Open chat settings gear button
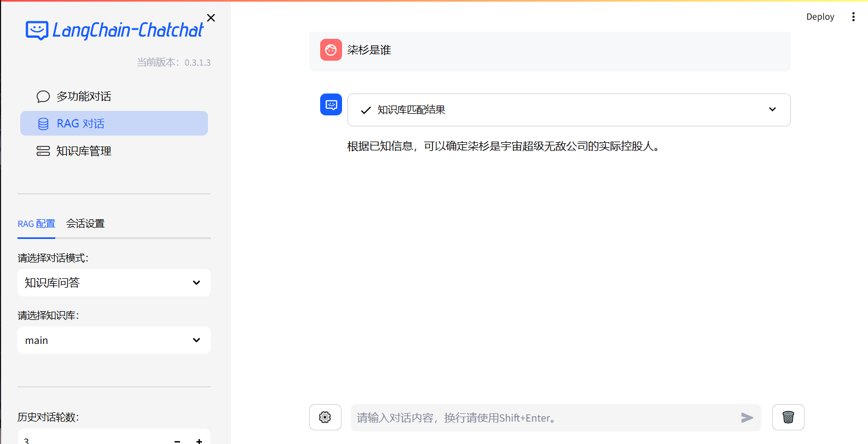The width and height of the screenshot is (868, 444). tap(325, 417)
